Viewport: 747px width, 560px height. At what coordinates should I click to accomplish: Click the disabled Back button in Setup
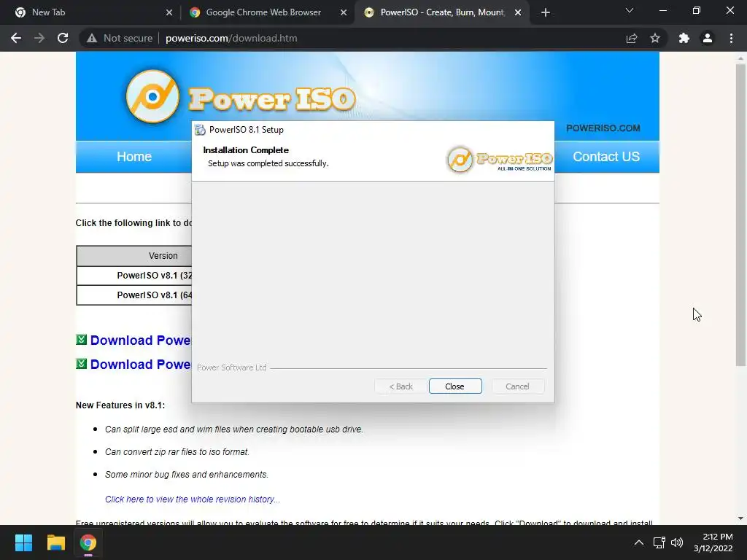tap(400, 386)
